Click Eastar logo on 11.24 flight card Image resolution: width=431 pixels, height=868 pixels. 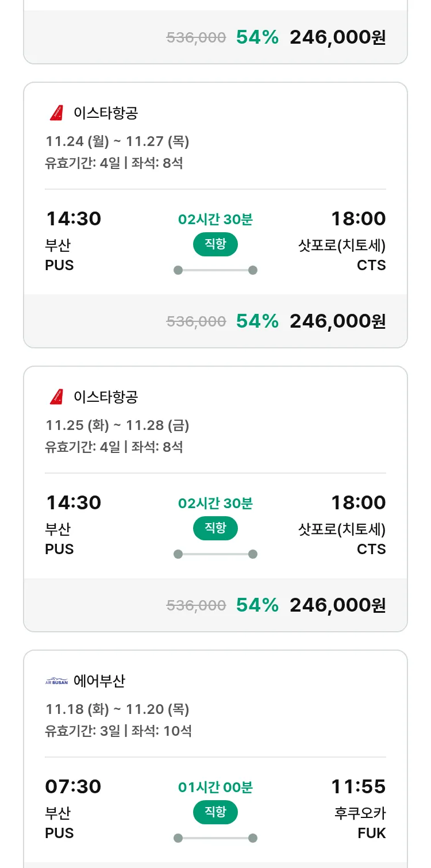(56, 113)
